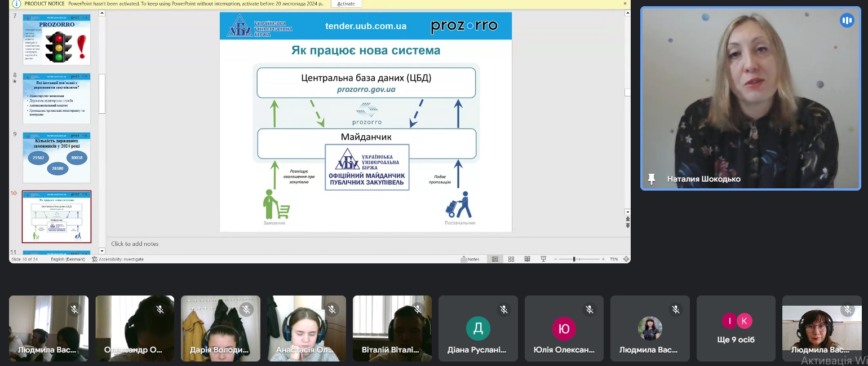Click the animation star marker by slide 8
868x366 pixels.
point(14,82)
